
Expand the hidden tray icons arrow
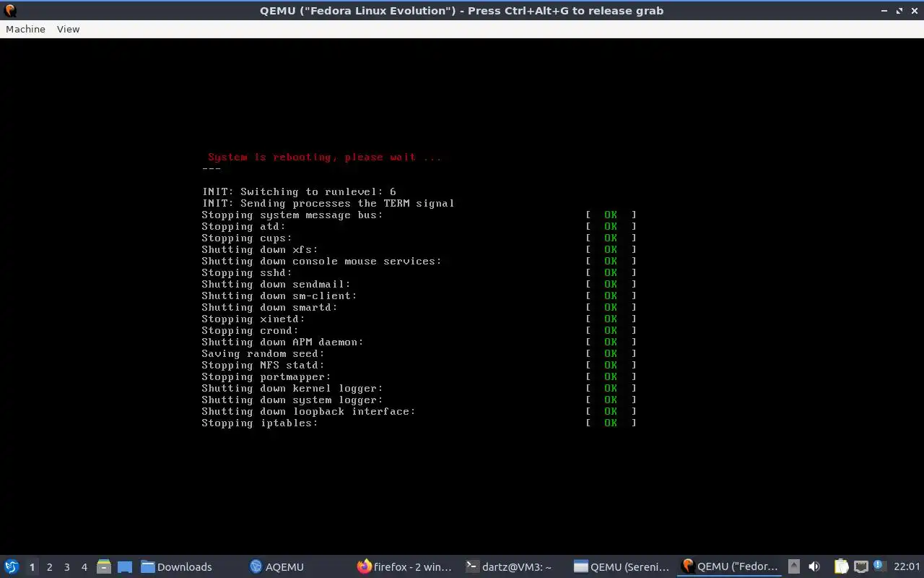pos(794,566)
